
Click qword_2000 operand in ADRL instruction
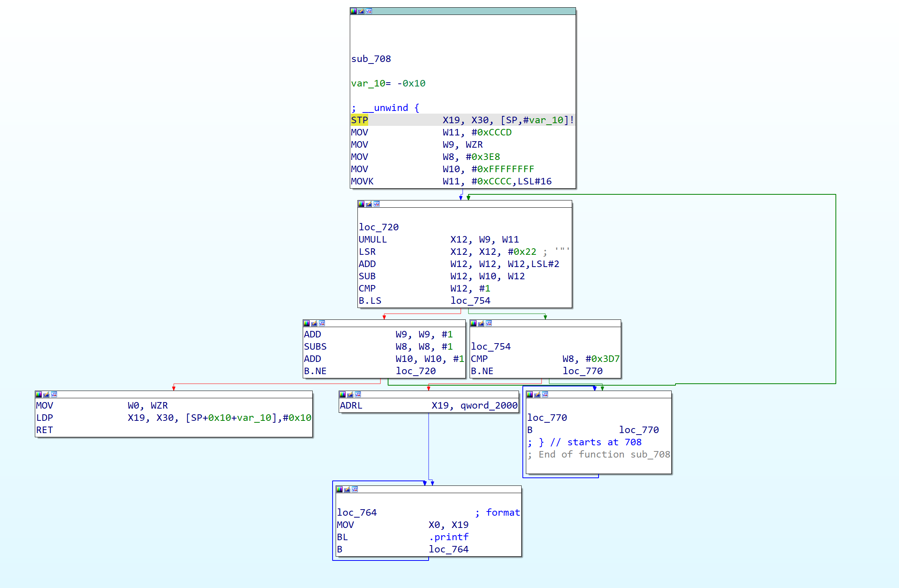489,406
